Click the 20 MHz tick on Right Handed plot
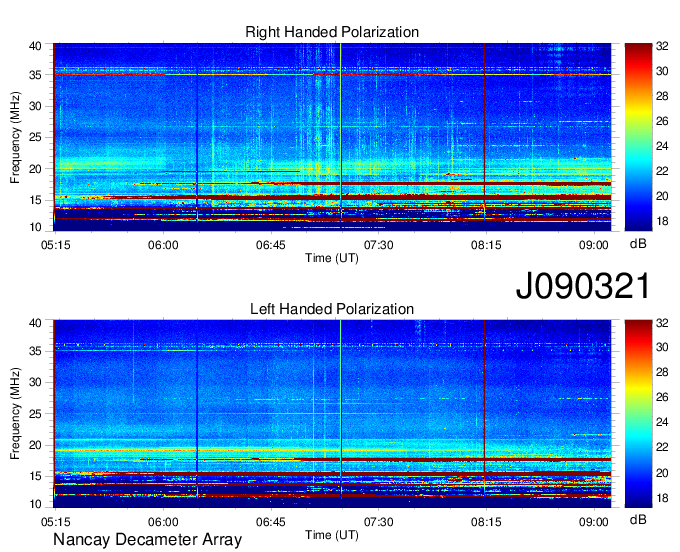The image size is (680, 552). tap(35, 169)
